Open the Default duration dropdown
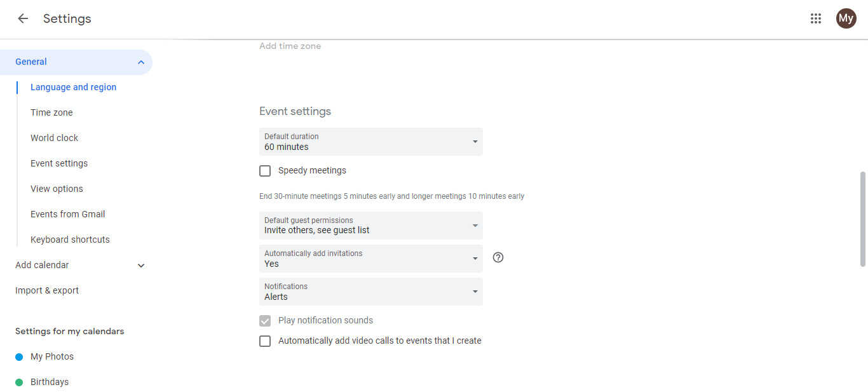 click(x=371, y=142)
